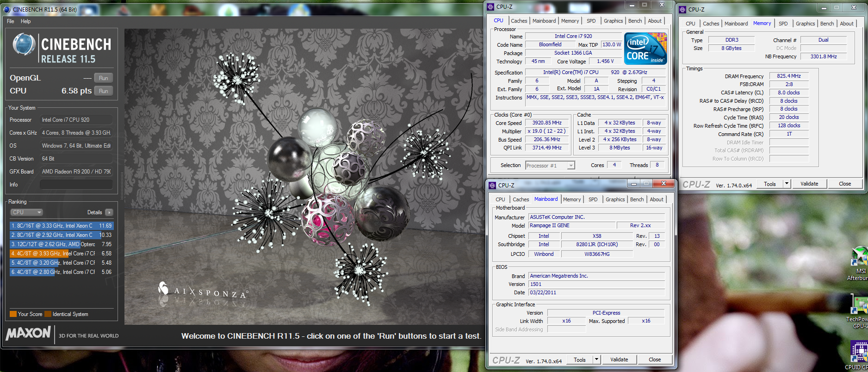
Task: Select highlighted ranking row 4C/8T @ 3.93 GHz
Action: [61, 254]
